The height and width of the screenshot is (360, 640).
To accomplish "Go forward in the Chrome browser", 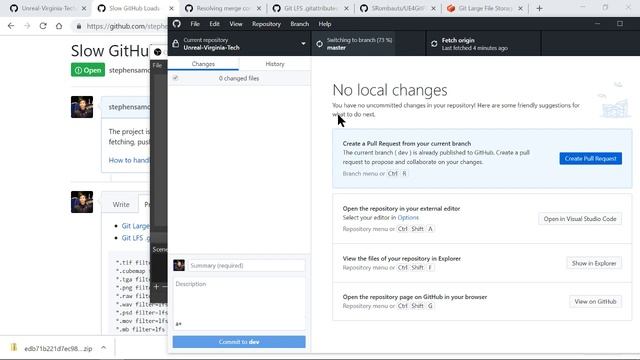I will click(x=27, y=26).
